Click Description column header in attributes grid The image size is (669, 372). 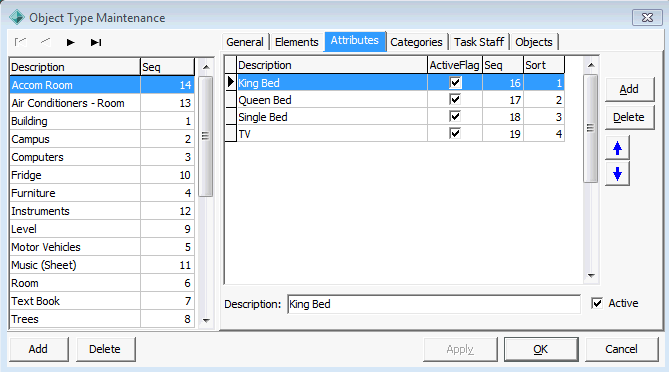(x=332, y=65)
